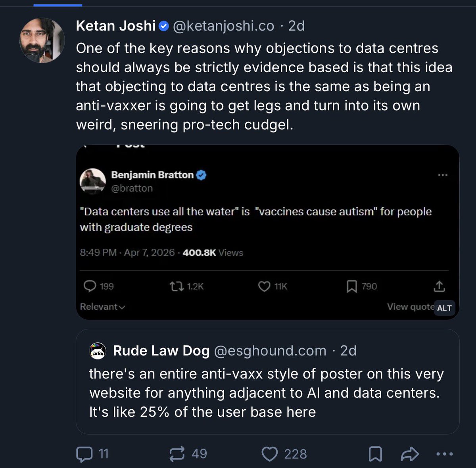Show the ALT text badge on image

click(x=444, y=308)
